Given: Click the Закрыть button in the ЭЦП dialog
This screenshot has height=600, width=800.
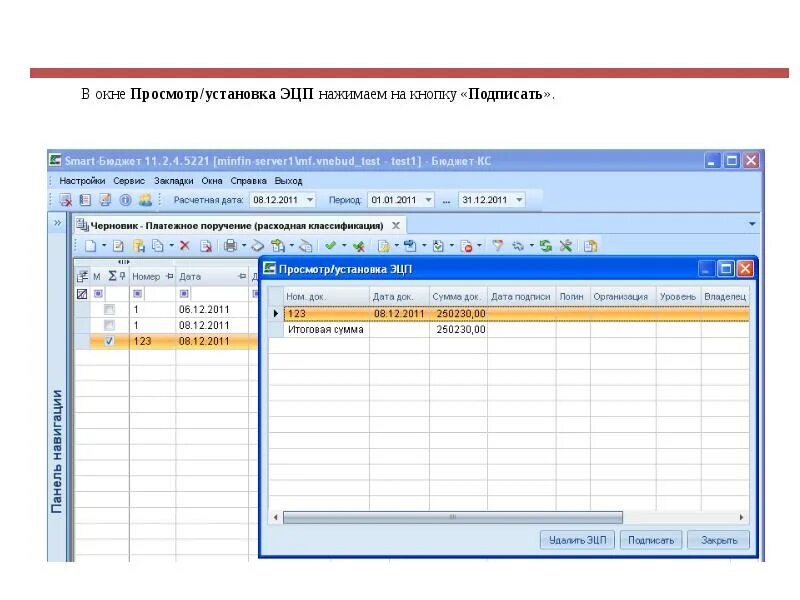Looking at the screenshot, I should pyautogui.click(x=718, y=540).
